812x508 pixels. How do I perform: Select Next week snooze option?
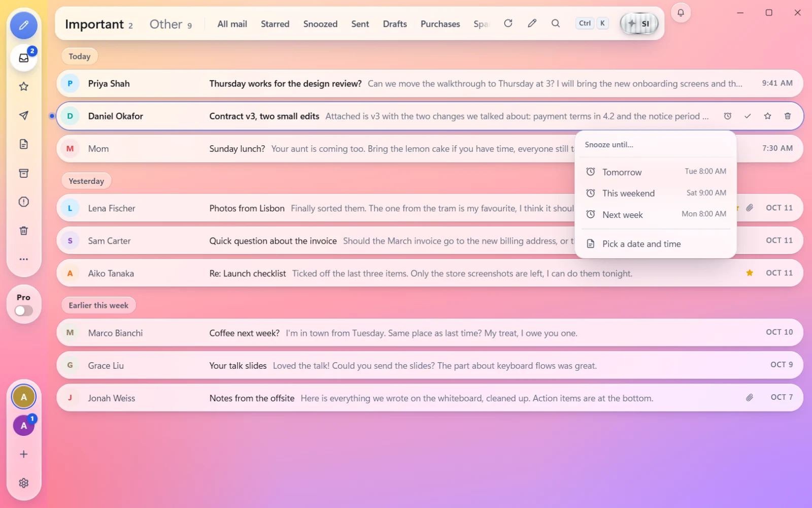coord(656,214)
